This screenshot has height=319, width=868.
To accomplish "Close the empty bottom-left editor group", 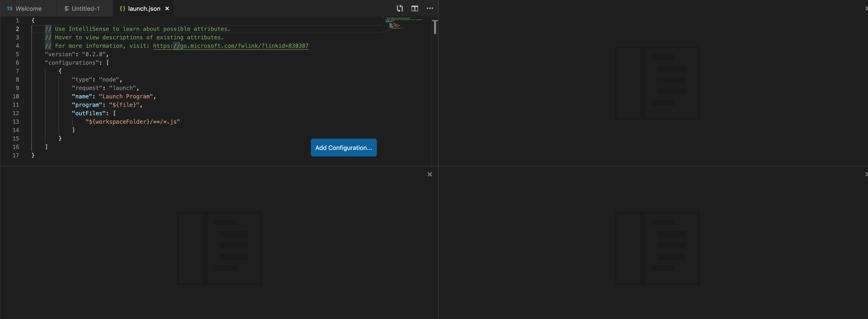I will [x=430, y=174].
